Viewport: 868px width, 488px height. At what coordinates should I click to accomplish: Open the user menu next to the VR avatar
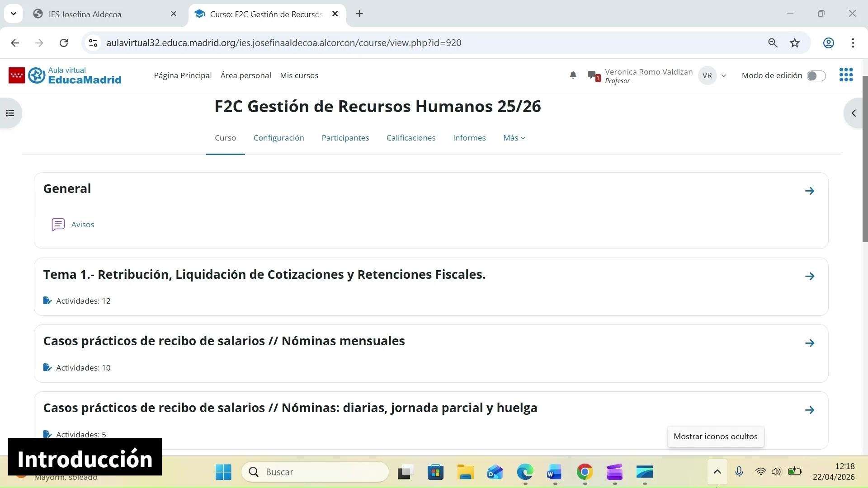(724, 76)
